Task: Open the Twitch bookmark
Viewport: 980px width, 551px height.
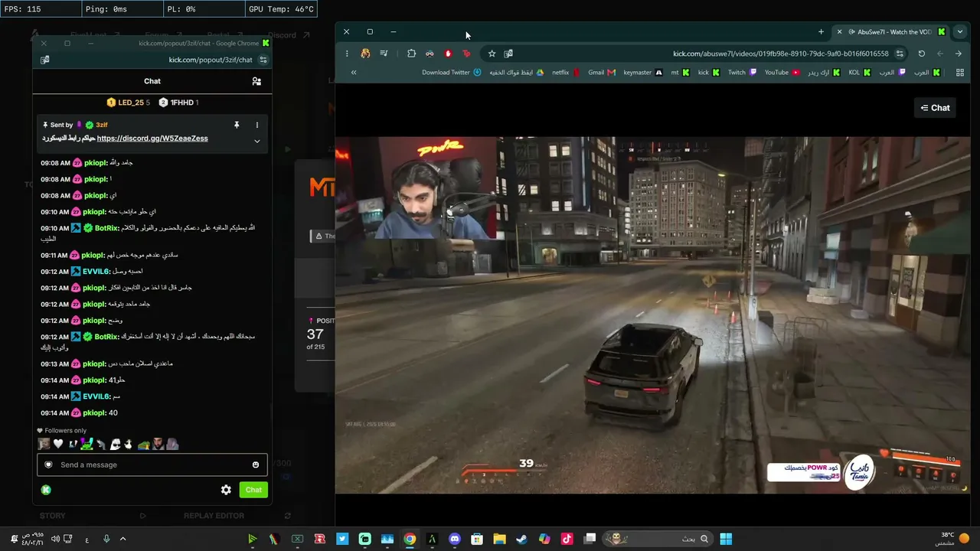Action: point(742,73)
